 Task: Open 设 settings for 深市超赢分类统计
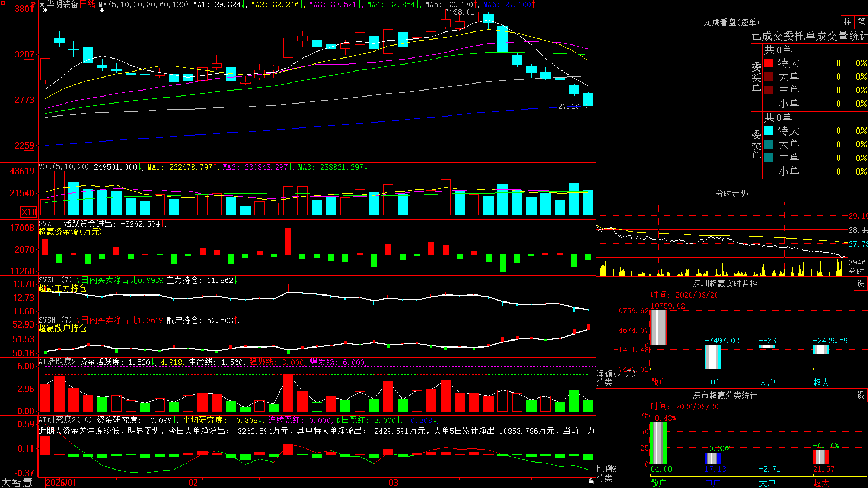861,395
